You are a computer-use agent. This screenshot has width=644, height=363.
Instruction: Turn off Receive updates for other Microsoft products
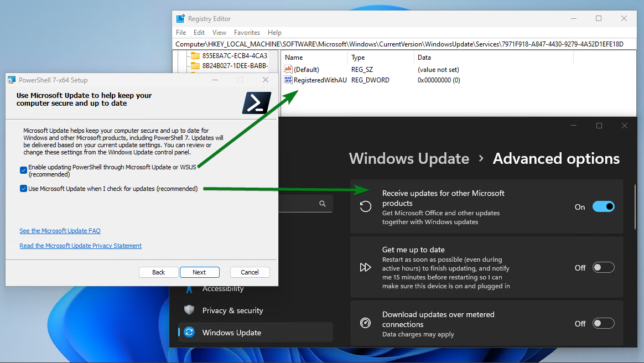(x=604, y=206)
